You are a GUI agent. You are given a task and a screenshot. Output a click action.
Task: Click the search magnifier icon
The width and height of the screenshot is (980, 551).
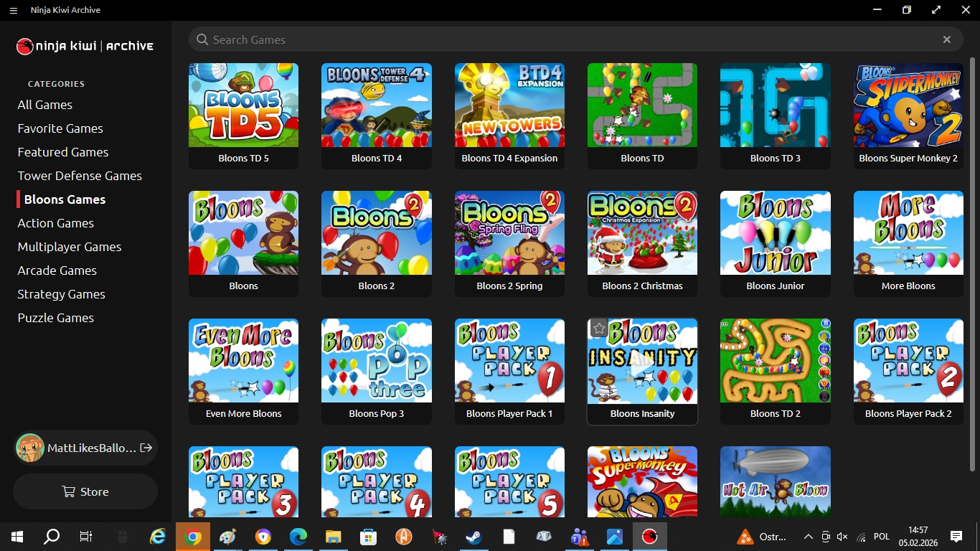click(x=202, y=39)
